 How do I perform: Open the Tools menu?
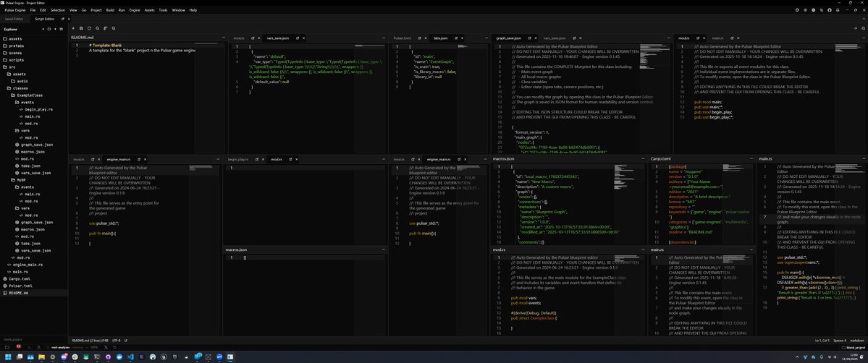click(164, 10)
